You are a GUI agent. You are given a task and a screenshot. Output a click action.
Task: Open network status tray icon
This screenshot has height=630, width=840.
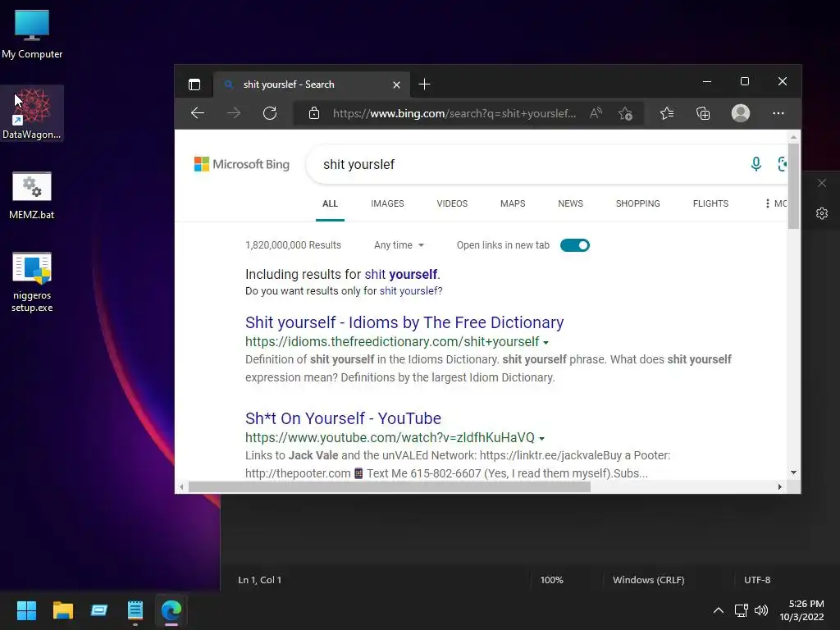(x=742, y=610)
